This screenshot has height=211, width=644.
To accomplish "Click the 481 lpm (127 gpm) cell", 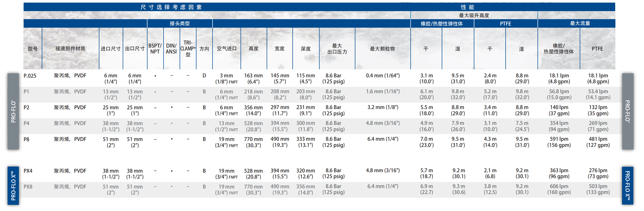I will (x=598, y=142).
